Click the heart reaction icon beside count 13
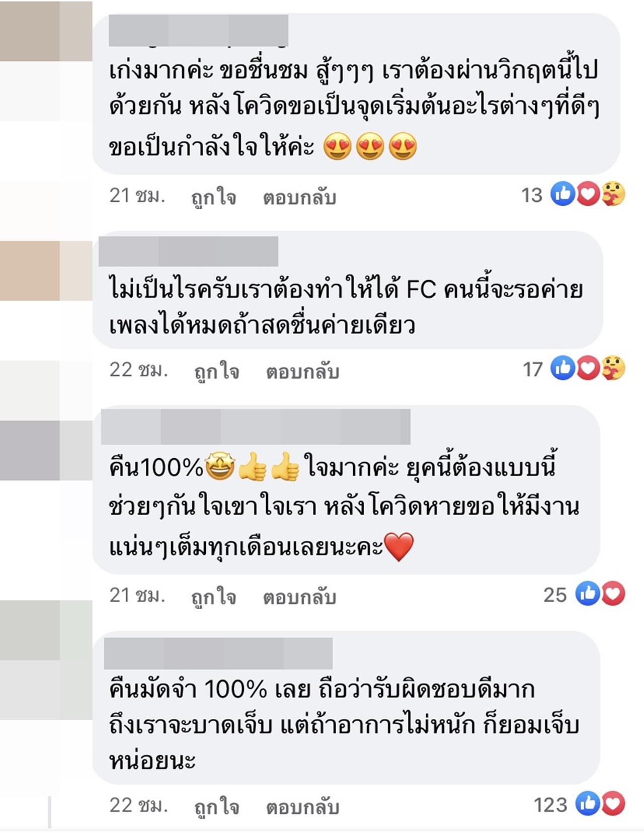This screenshot has height=833, width=644. [x=588, y=194]
